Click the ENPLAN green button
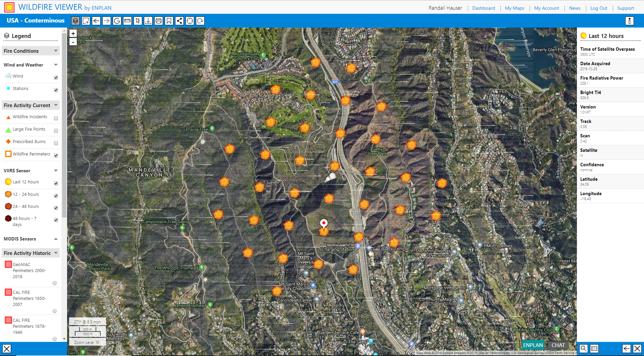 (x=533, y=345)
